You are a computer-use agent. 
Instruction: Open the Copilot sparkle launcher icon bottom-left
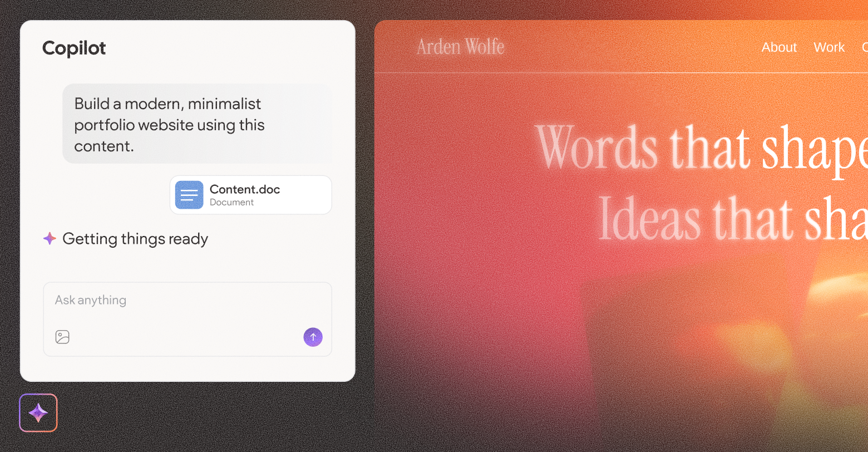pyautogui.click(x=38, y=412)
